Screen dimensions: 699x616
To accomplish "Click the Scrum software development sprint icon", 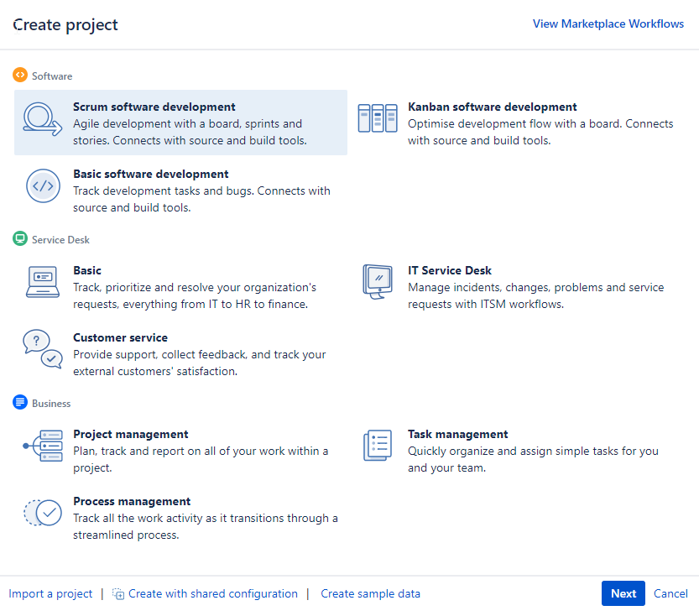I will pos(43,119).
